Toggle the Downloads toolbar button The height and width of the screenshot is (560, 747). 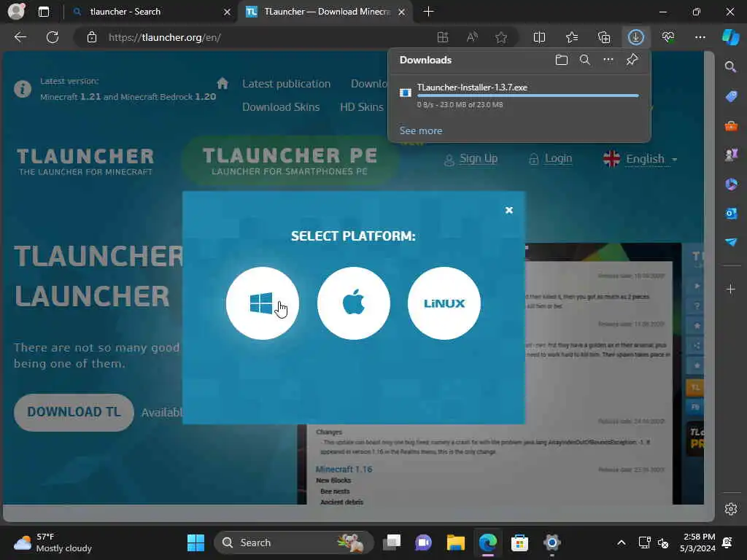[x=636, y=37]
